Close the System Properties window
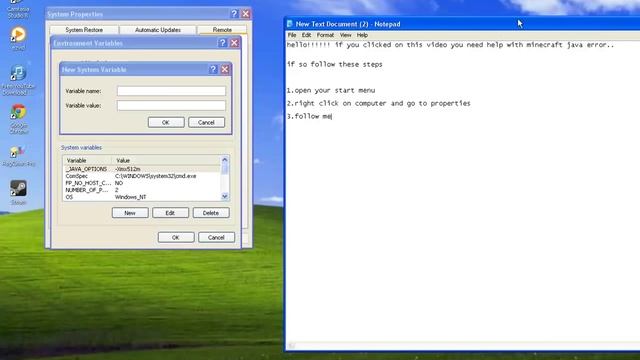This screenshot has height=360, width=640. (246, 13)
